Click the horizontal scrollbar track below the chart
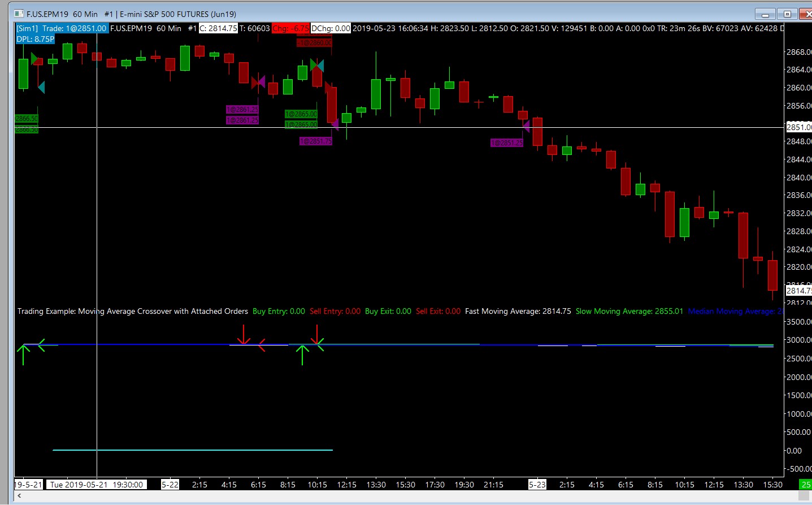 pos(407,495)
